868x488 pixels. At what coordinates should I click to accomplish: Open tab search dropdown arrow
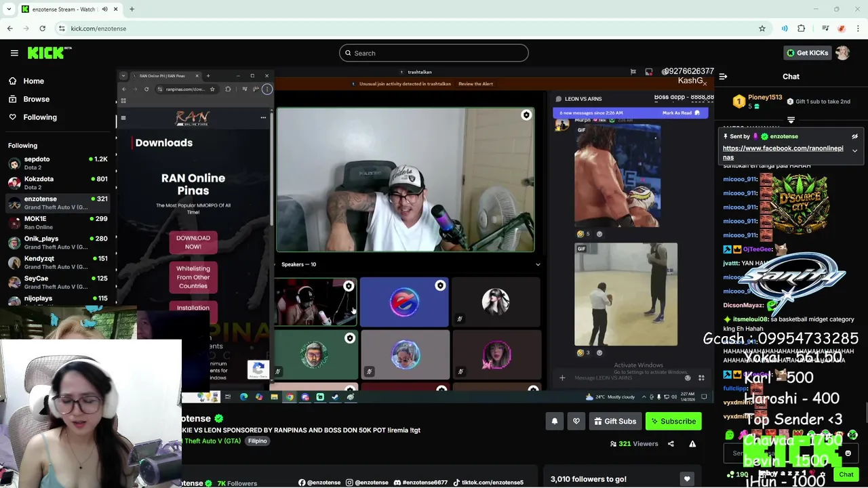tap(8, 9)
